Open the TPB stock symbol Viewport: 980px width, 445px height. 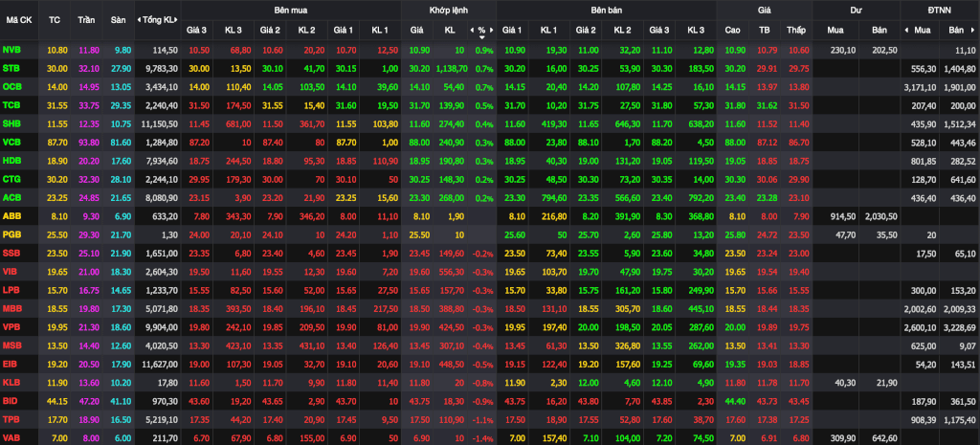11,421
